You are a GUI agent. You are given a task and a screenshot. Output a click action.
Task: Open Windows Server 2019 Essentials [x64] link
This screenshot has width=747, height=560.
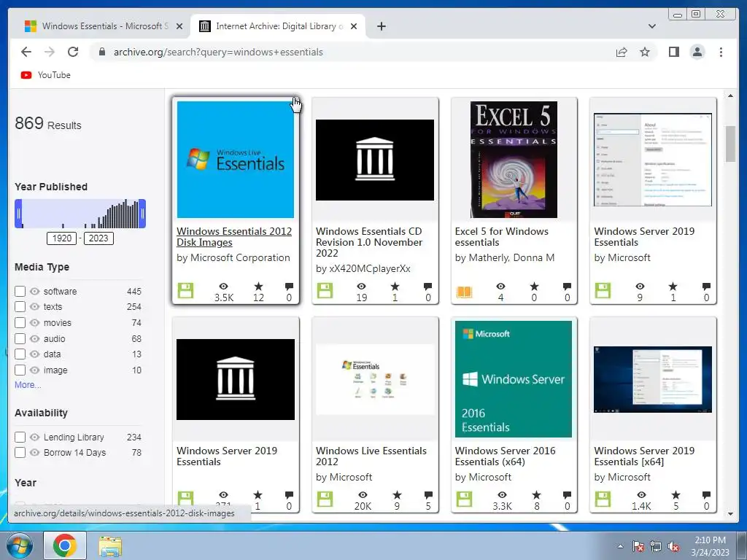[644, 456]
